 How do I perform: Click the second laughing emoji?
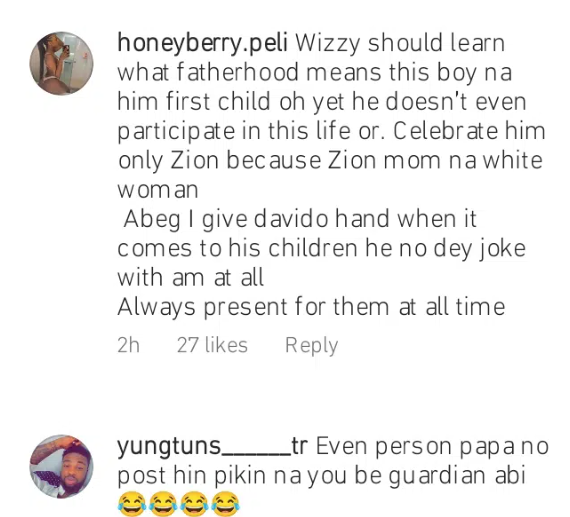click(163, 504)
